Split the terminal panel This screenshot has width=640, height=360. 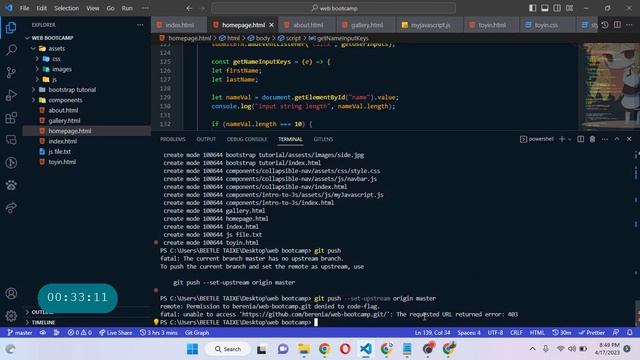click(580, 139)
